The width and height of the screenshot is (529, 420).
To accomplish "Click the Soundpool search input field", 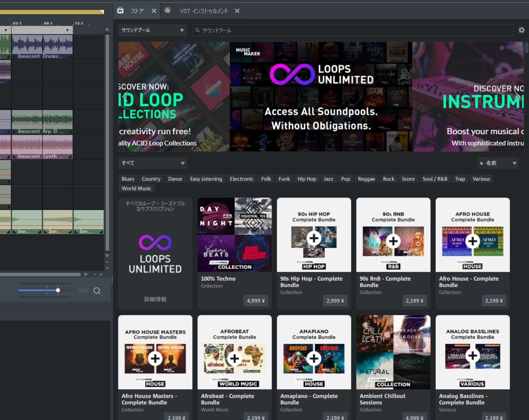I will (x=353, y=30).
